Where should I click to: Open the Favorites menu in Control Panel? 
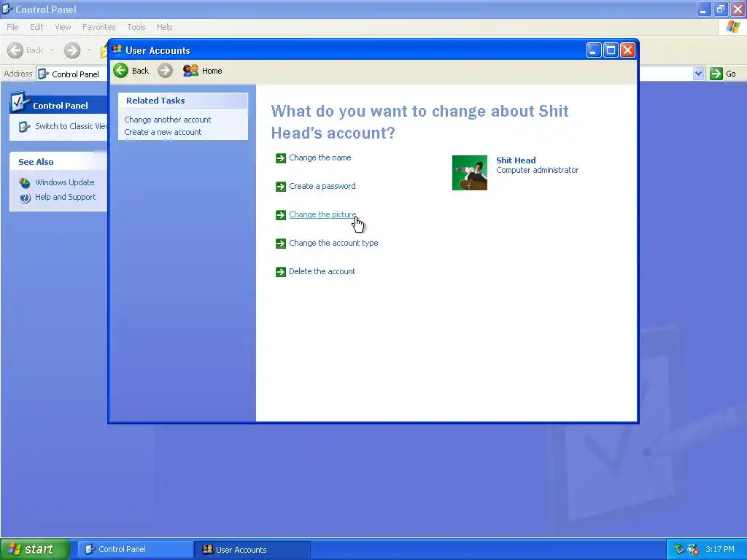pos(99,27)
